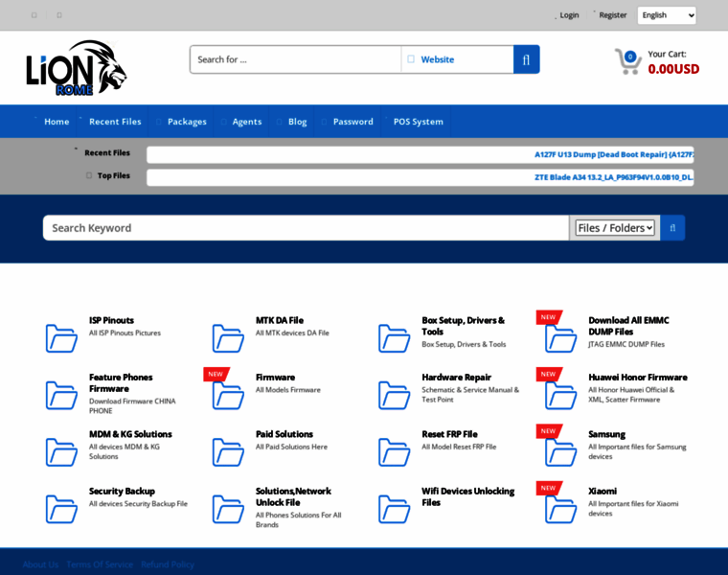Open the Xiaomi folder icon
This screenshot has width=728, height=575.
coord(560,508)
